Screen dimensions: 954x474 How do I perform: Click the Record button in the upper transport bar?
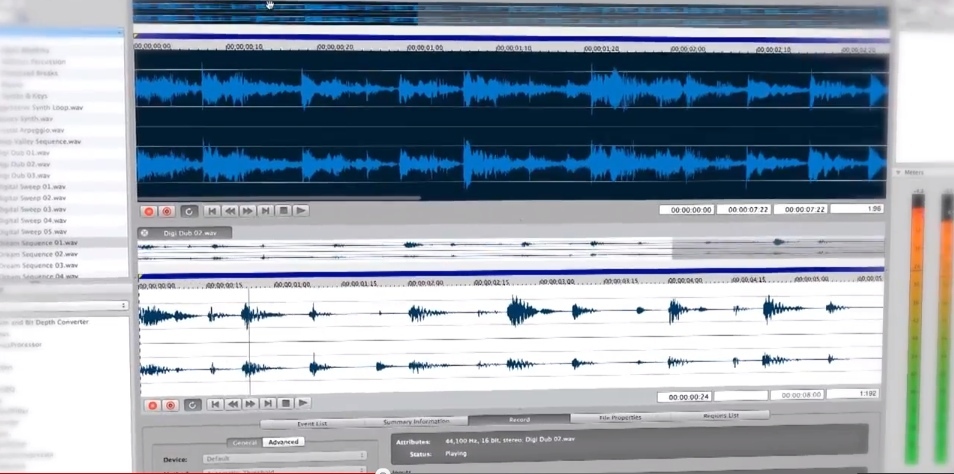point(149,211)
